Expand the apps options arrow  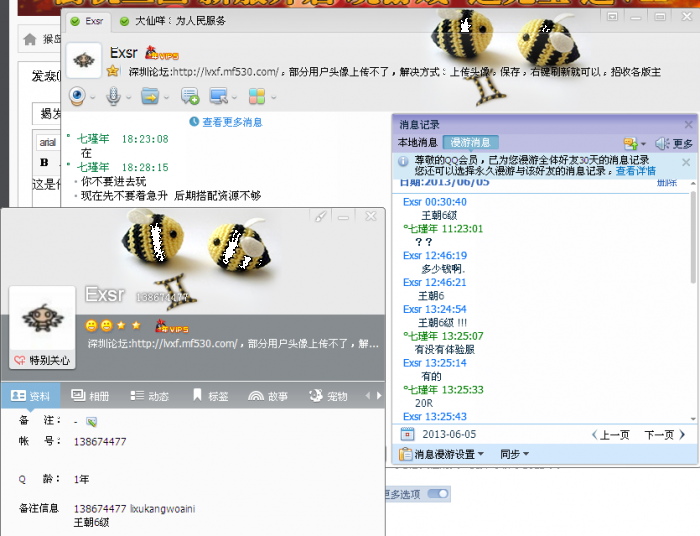(273, 97)
